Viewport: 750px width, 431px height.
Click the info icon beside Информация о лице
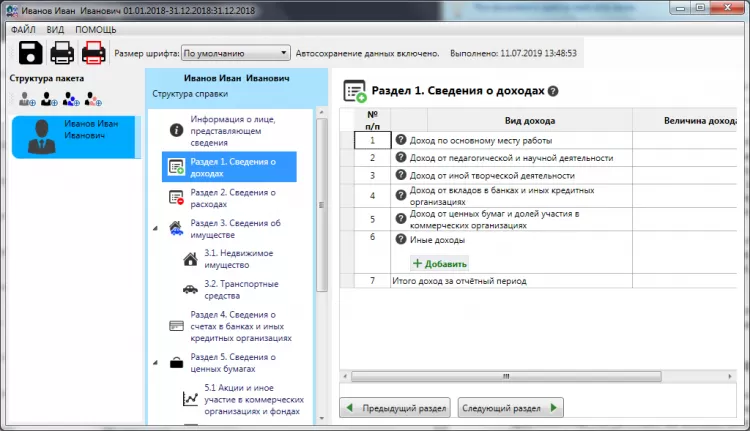[176, 130]
